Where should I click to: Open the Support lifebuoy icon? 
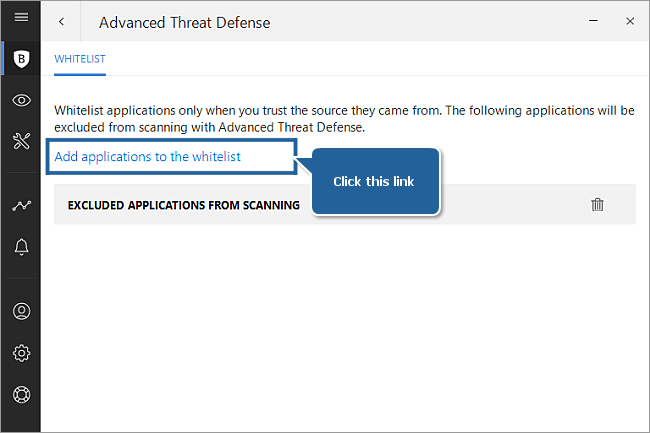click(21, 394)
